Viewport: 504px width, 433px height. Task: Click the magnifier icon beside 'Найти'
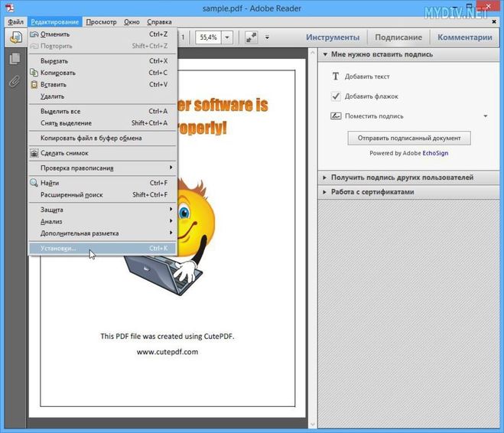(x=34, y=183)
